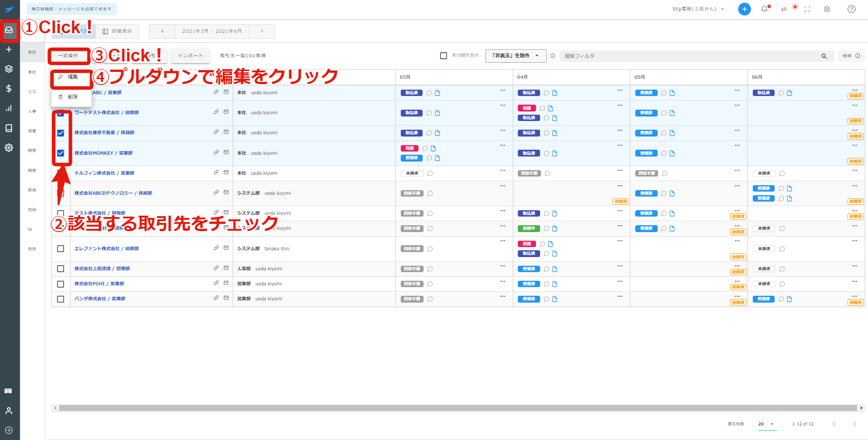Open ellipsis menu in パンダ株式会社 03月 cell

pyautogui.click(x=503, y=296)
